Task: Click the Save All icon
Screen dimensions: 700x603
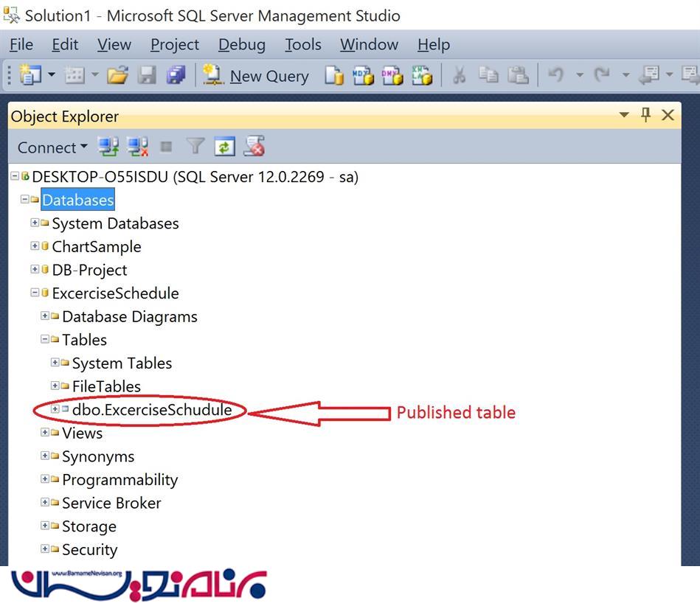Action: [176, 75]
